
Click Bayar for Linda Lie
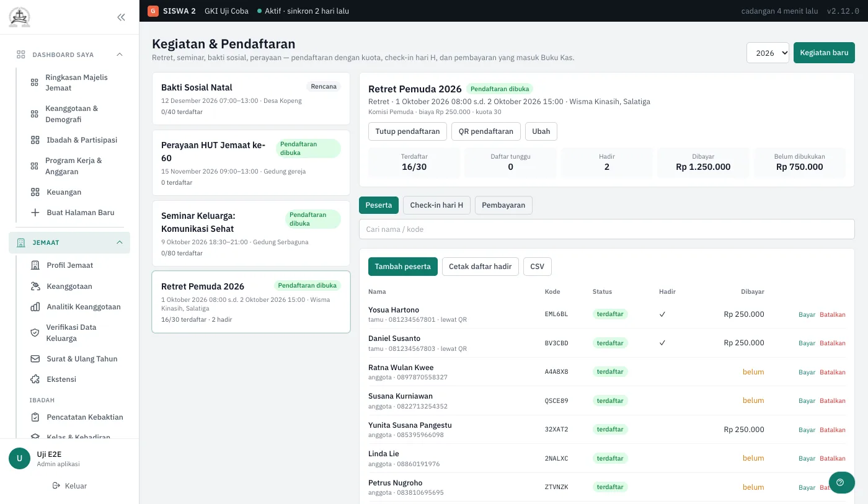coord(807,459)
